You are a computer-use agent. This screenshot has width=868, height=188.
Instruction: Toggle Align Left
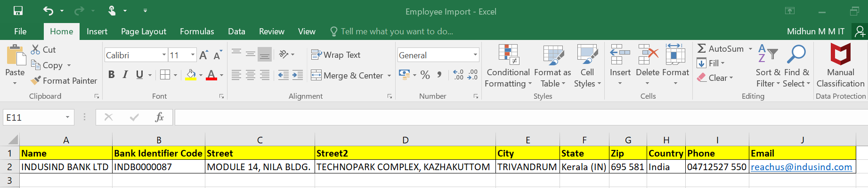(236, 75)
